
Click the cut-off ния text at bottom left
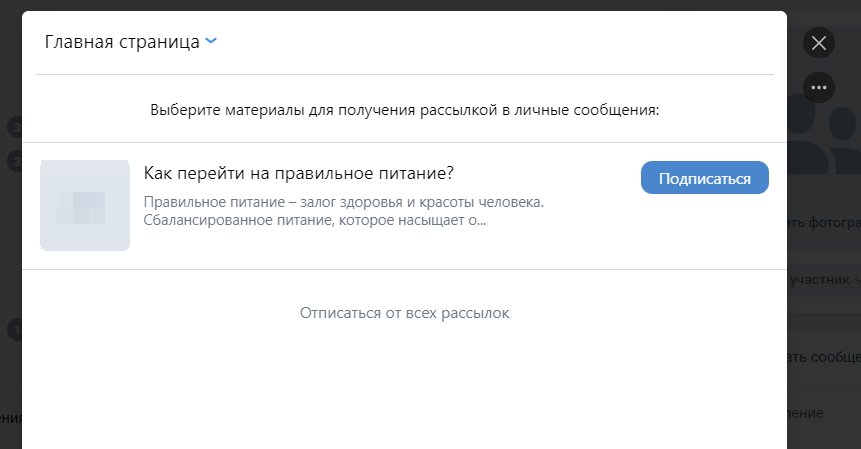[10, 418]
